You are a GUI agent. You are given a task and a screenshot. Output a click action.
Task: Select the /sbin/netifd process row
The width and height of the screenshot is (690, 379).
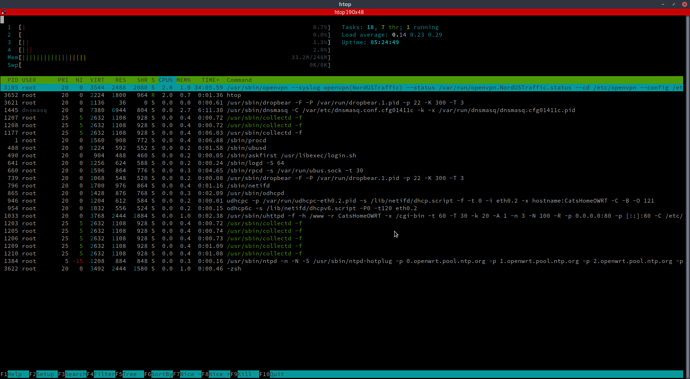pos(341,185)
